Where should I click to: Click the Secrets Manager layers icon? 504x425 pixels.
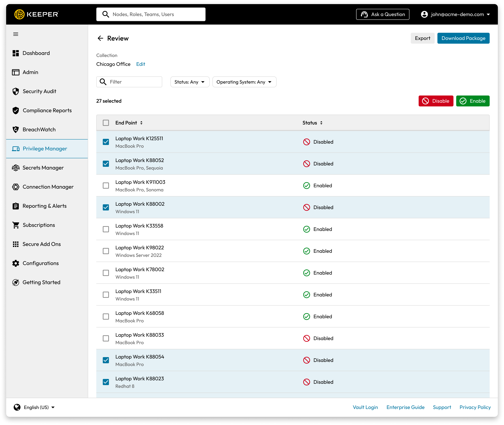pyautogui.click(x=16, y=168)
